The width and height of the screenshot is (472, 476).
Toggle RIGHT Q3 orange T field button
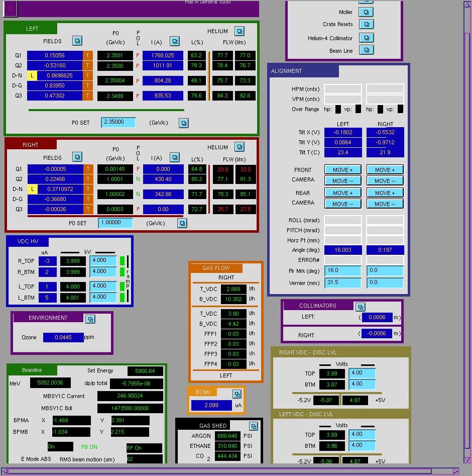tap(88, 209)
